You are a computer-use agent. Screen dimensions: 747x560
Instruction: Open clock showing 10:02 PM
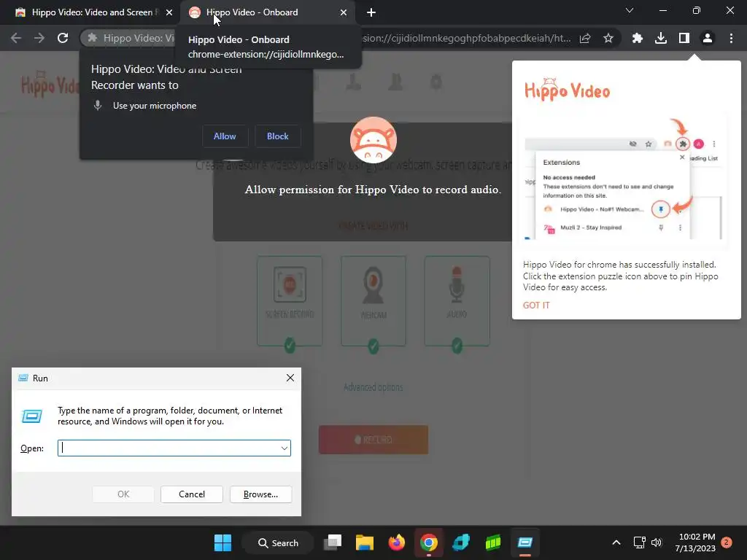695,542
